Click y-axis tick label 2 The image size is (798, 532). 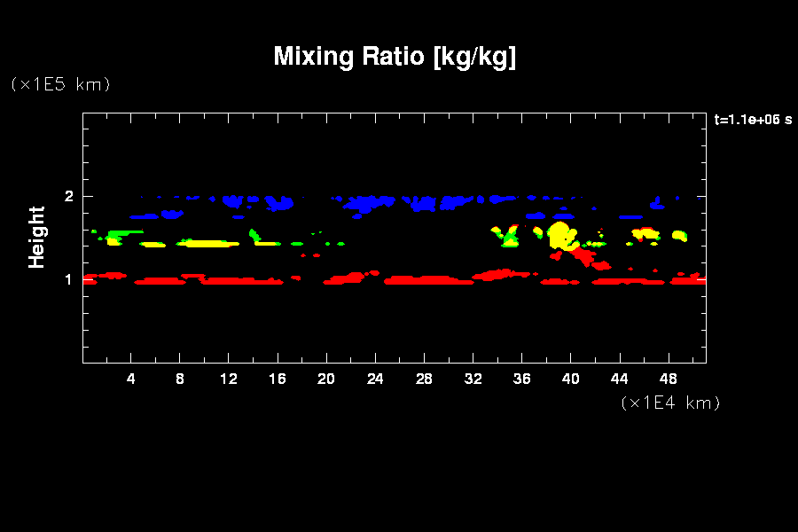pyautogui.click(x=69, y=196)
